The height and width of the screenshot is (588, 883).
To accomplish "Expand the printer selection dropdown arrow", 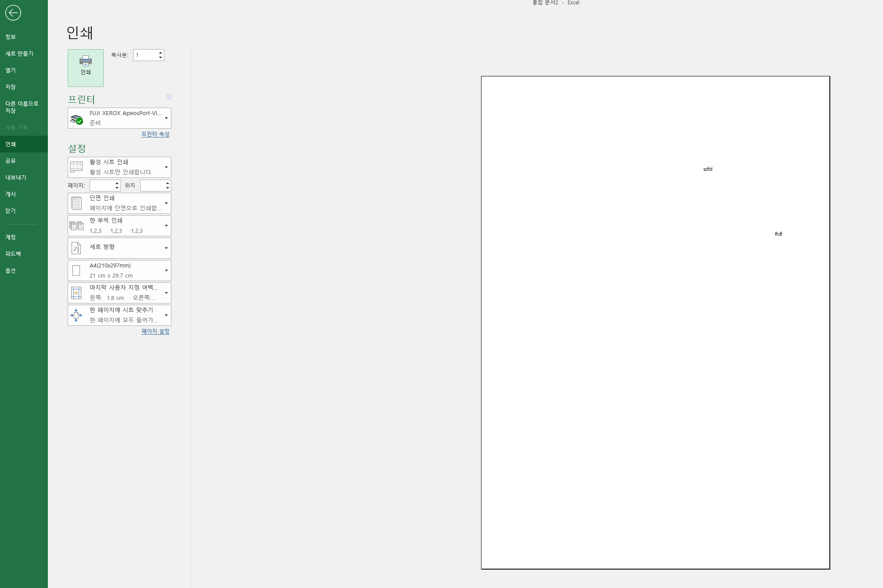I will tap(166, 118).
